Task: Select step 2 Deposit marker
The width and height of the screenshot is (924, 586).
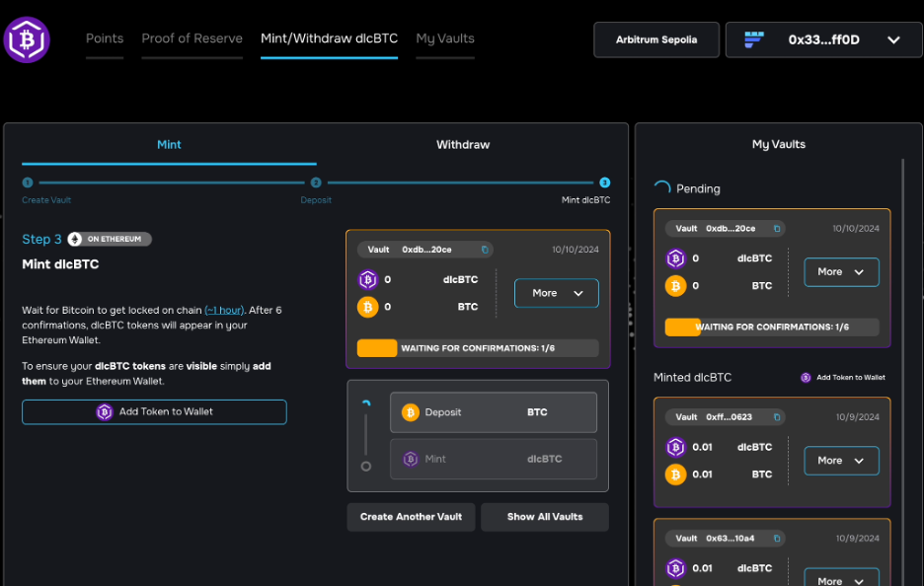Action: pyautogui.click(x=316, y=183)
